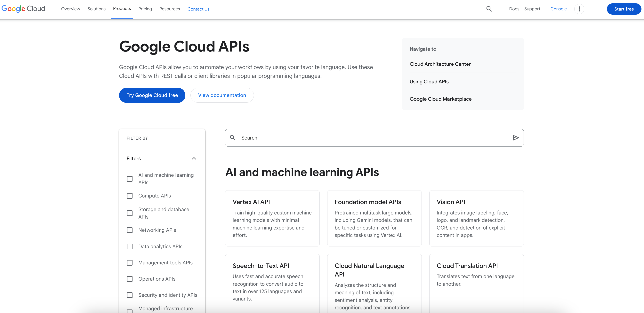Open the Products menu
The height and width of the screenshot is (313, 644).
click(122, 9)
